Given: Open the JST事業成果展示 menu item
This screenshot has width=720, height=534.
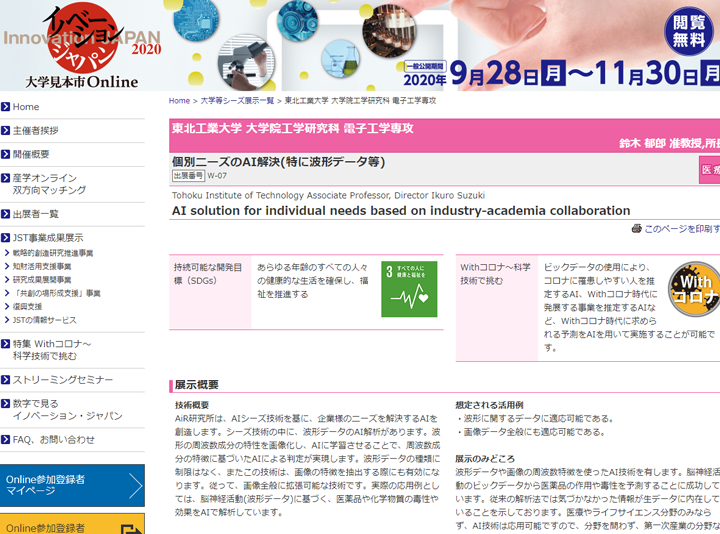Looking at the screenshot, I should [48, 238].
